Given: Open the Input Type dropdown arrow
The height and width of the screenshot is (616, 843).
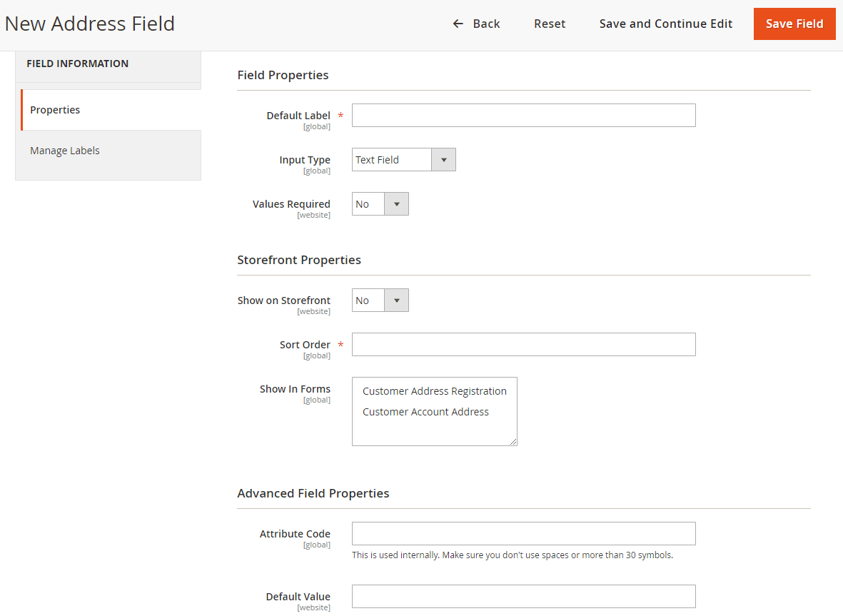Looking at the screenshot, I should 443,159.
